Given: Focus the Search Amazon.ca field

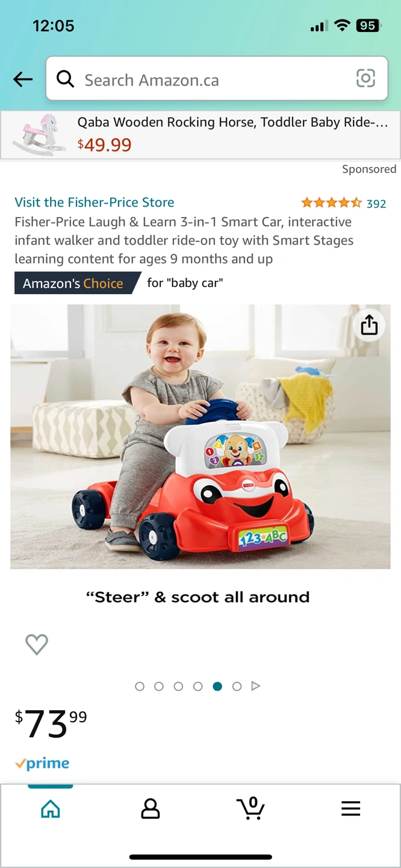Looking at the screenshot, I should (x=217, y=78).
